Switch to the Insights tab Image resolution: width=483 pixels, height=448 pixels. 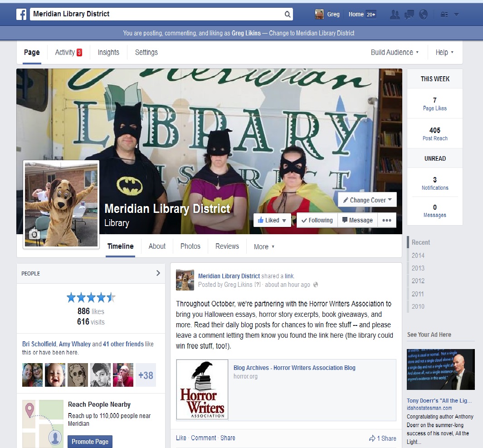[x=108, y=52]
